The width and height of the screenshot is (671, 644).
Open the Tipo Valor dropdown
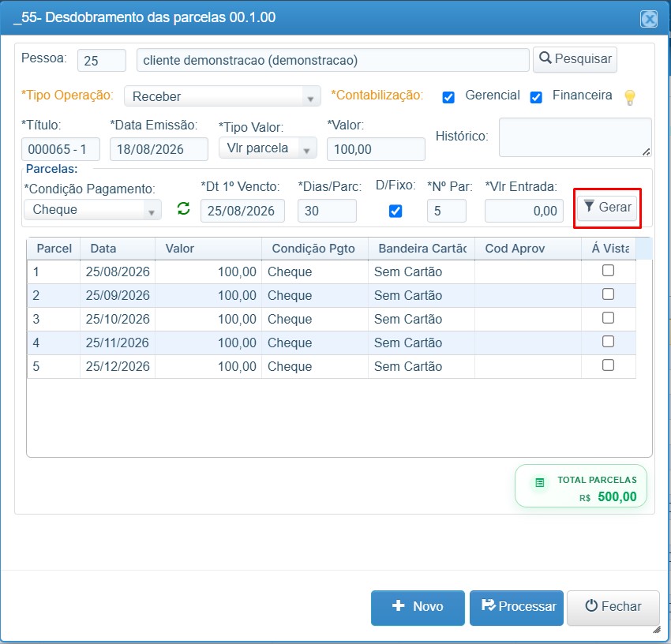tap(268, 148)
